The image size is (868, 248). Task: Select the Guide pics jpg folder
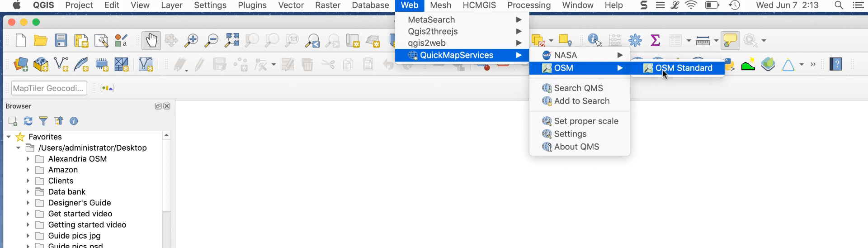75,236
